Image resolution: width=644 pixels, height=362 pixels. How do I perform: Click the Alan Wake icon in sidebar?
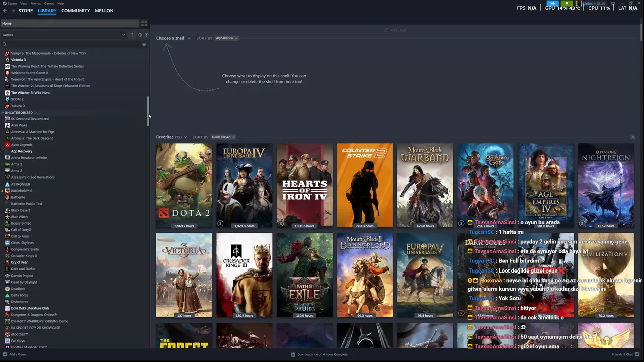(7, 125)
